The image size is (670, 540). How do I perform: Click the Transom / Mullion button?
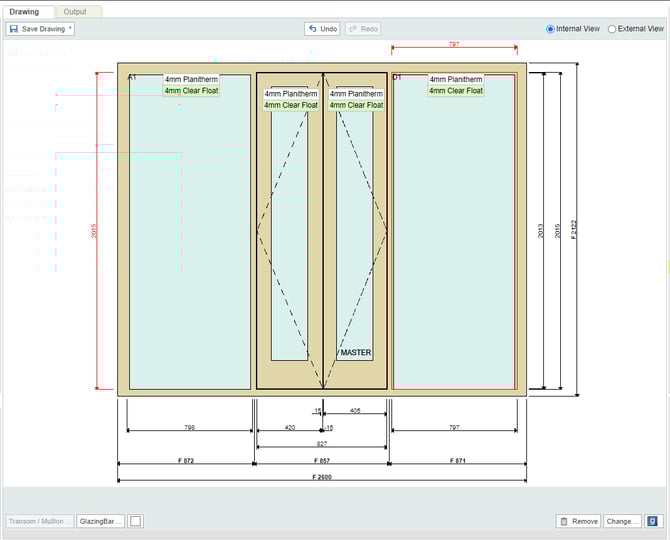point(40,521)
